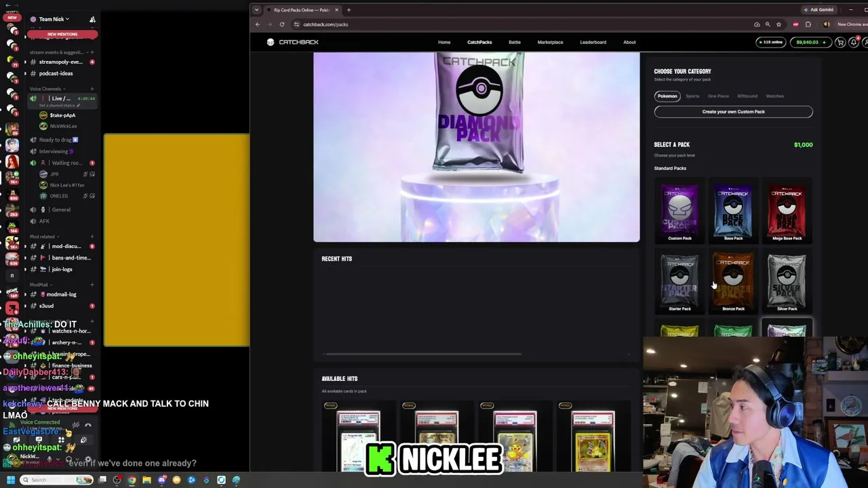Reload the Catchback page in Chrome
Screen dimensions: 868x488
282,24
